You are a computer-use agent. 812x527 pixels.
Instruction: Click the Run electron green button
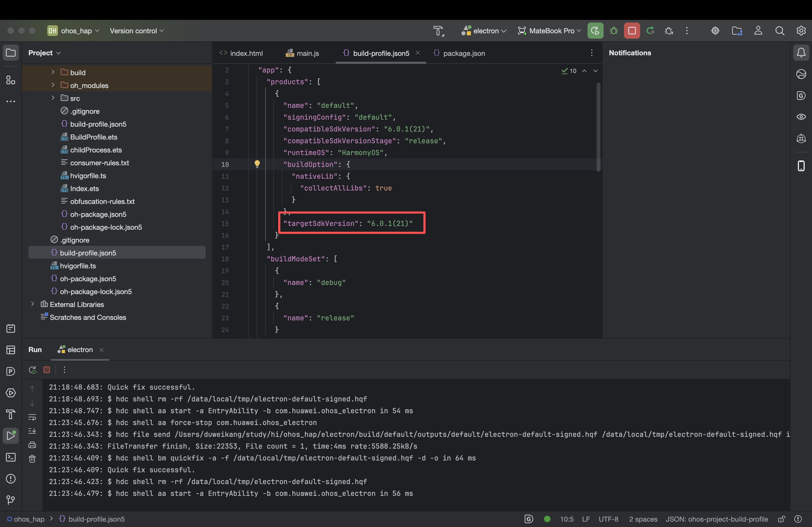click(x=595, y=31)
